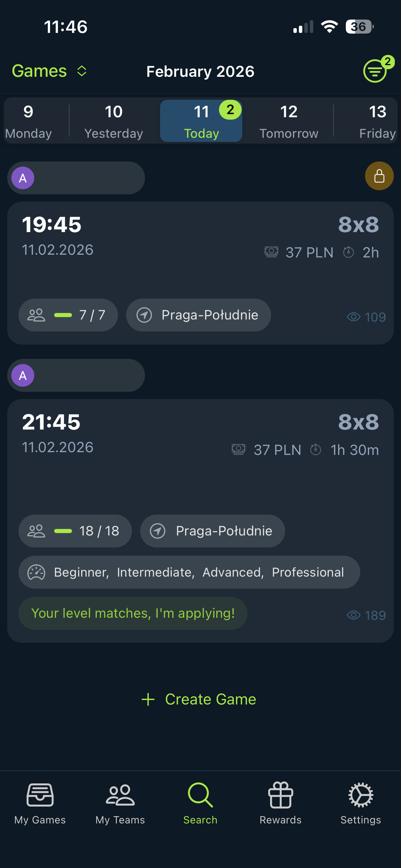
Task: Tap the lock icon on the 19:45 game
Action: pyautogui.click(x=379, y=176)
